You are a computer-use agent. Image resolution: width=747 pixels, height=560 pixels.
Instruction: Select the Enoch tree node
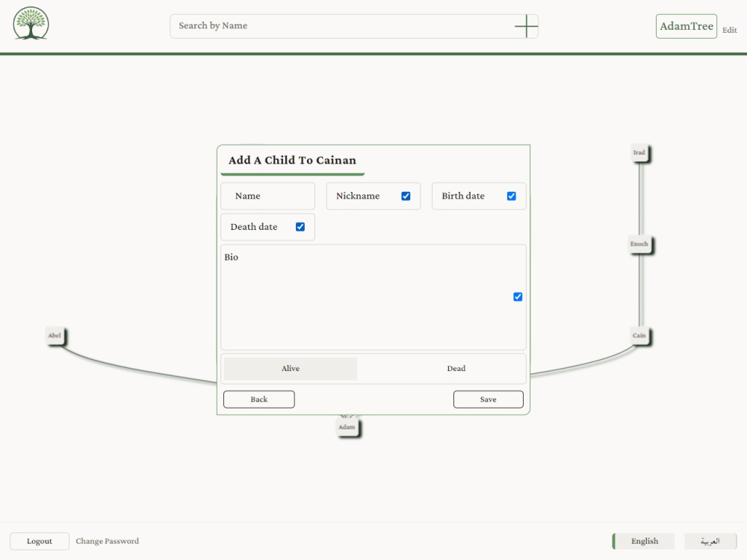pyautogui.click(x=640, y=244)
